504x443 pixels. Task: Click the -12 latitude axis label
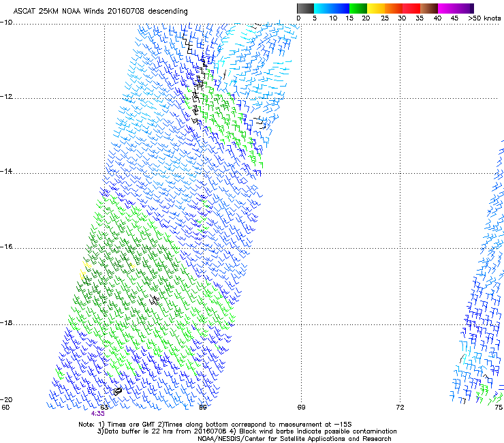coord(6,97)
